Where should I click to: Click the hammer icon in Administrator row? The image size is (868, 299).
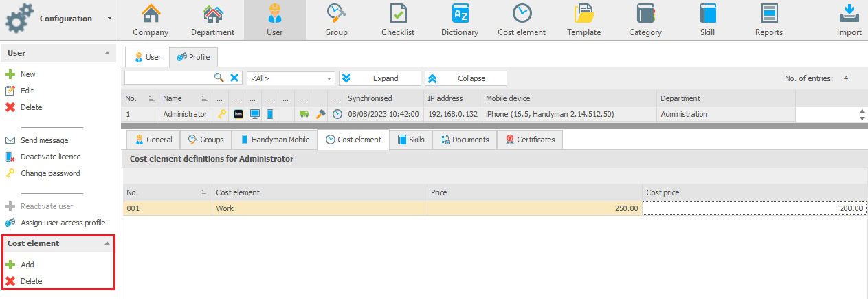[x=320, y=114]
